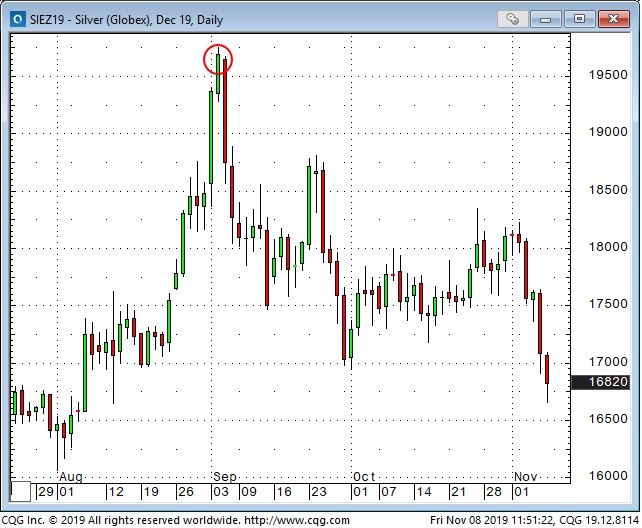Click the last red candle near 16820
Screen dimensions: 642x528
(x=547, y=369)
